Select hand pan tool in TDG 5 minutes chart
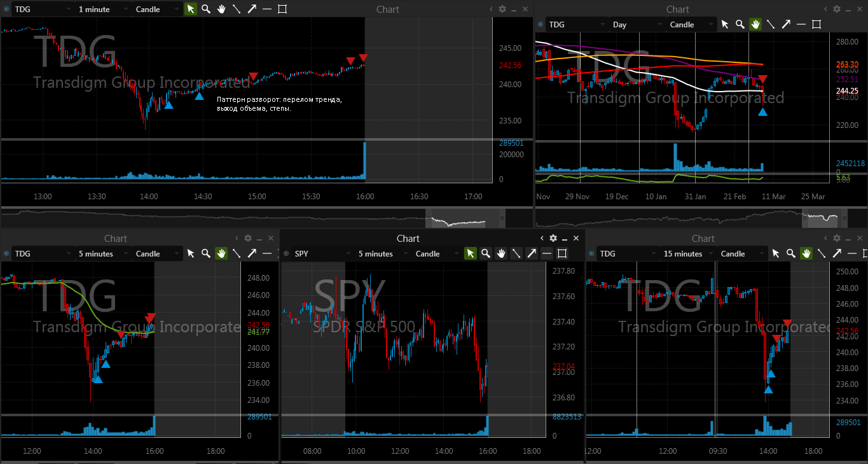 coord(221,253)
